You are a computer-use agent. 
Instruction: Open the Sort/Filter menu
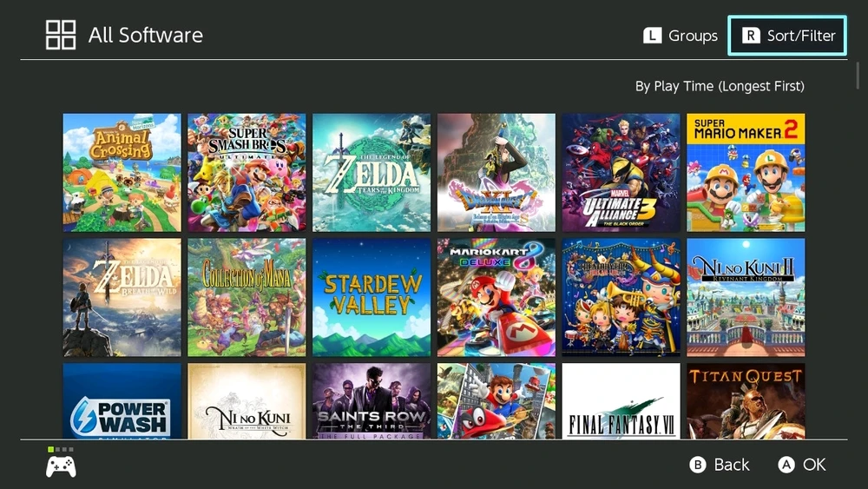point(787,36)
